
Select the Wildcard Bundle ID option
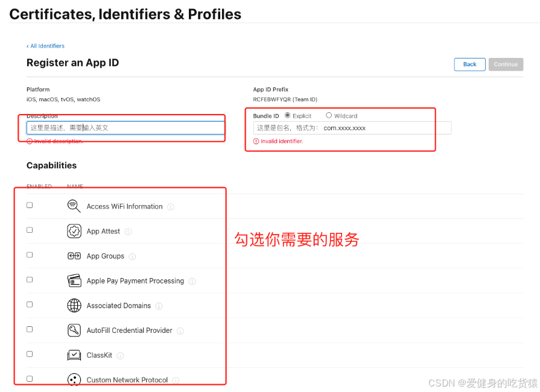coord(329,115)
